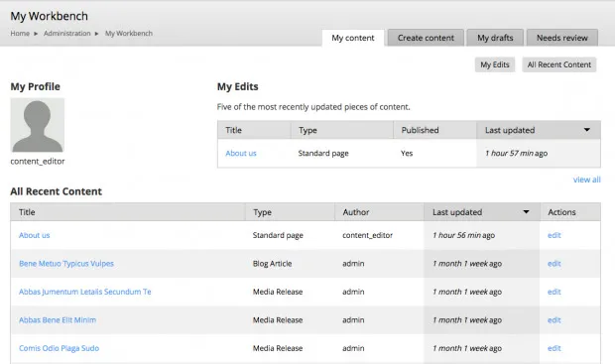Toggle sort arrow in All Recent Content table
Image resolution: width=615 pixels, height=364 pixels.
pyautogui.click(x=526, y=212)
